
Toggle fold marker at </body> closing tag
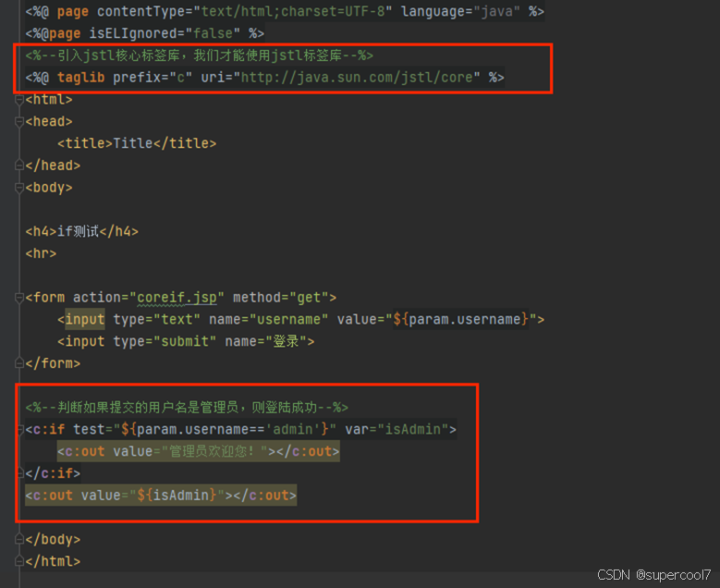18,539
